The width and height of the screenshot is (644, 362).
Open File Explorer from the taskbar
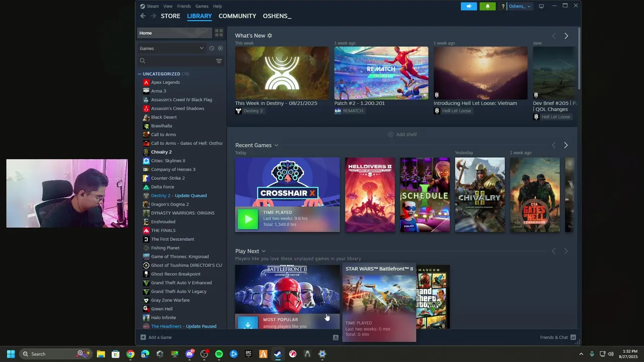pyautogui.click(x=101, y=354)
